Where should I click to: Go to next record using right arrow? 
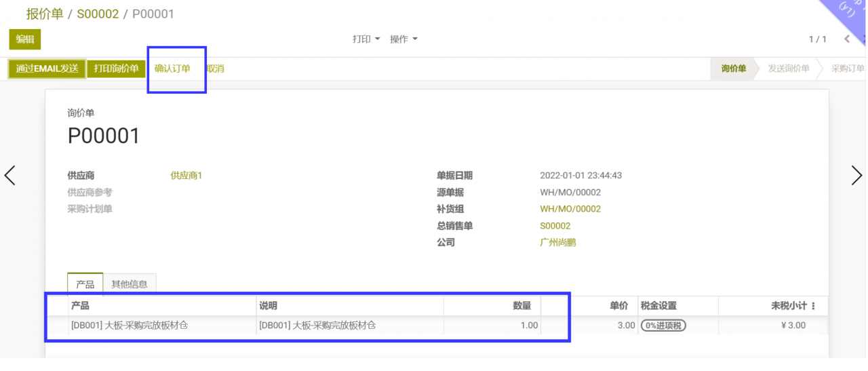click(x=856, y=175)
